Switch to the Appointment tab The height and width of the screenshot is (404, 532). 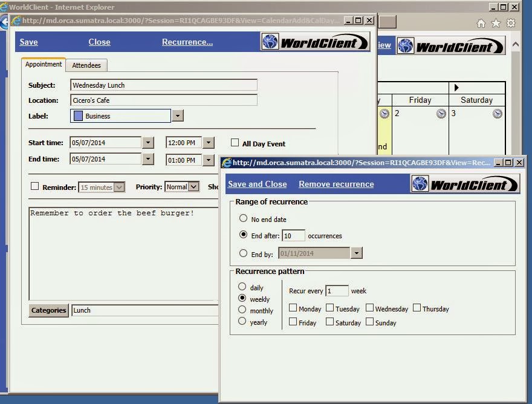[x=44, y=64]
